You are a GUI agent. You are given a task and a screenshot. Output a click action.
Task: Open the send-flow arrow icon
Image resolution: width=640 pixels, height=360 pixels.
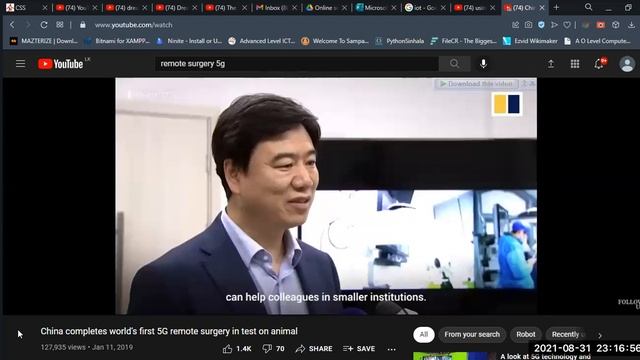554,25
